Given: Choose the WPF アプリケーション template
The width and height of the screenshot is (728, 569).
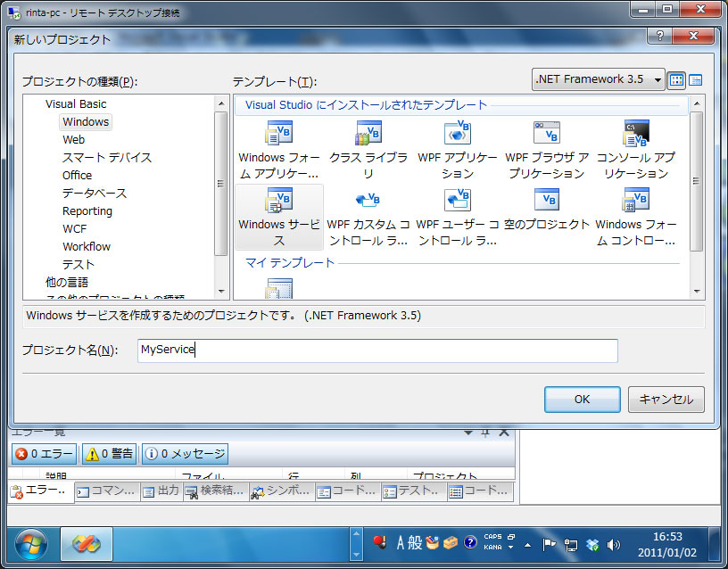Looking at the screenshot, I should [458, 150].
